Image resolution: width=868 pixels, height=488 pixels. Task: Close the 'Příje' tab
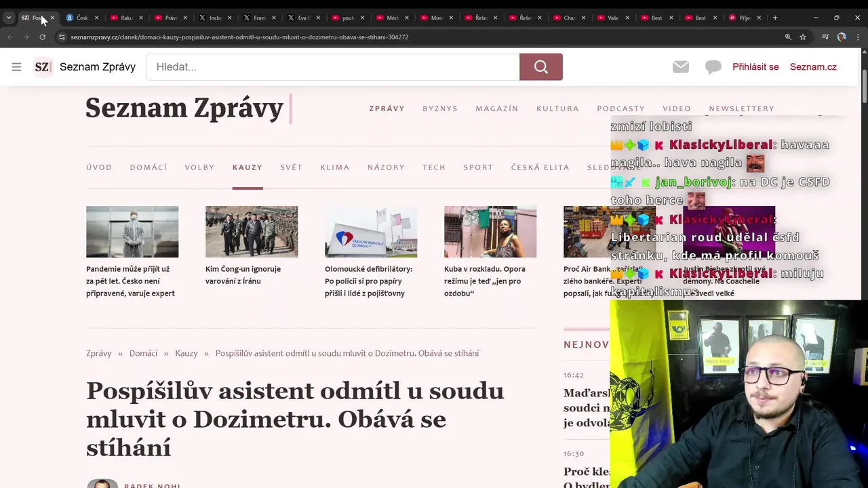(759, 18)
